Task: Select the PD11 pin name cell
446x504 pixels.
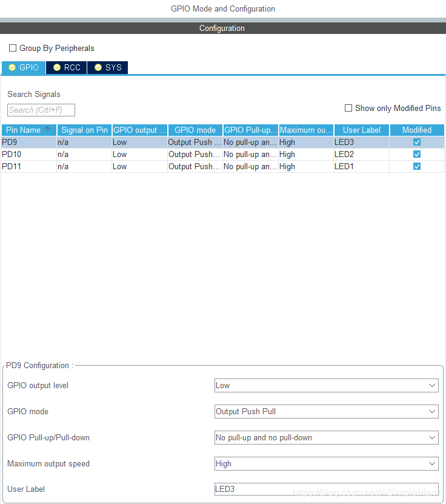Action: tap(29, 167)
